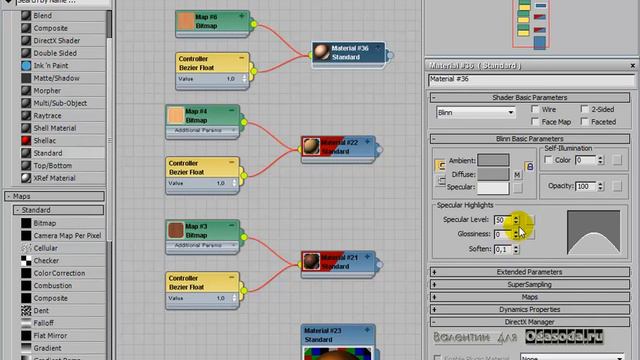
Task: Enable the Wire checkbox
Action: tap(535, 109)
